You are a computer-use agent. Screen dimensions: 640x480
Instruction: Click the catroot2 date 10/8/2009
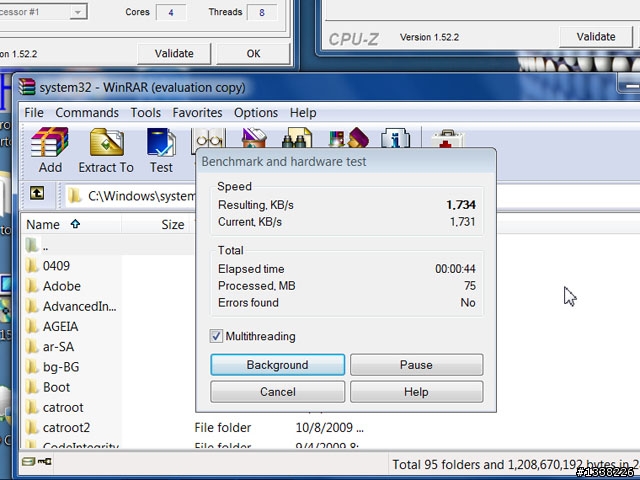tap(329, 427)
